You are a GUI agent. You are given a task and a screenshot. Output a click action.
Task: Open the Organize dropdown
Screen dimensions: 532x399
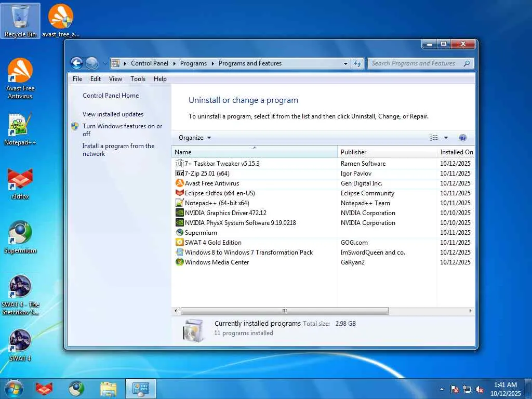click(x=195, y=138)
